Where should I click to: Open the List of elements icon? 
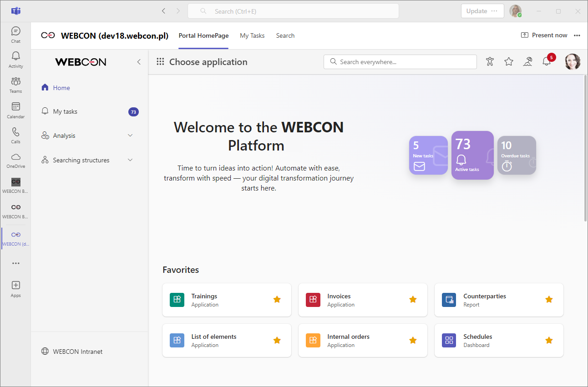(177, 340)
